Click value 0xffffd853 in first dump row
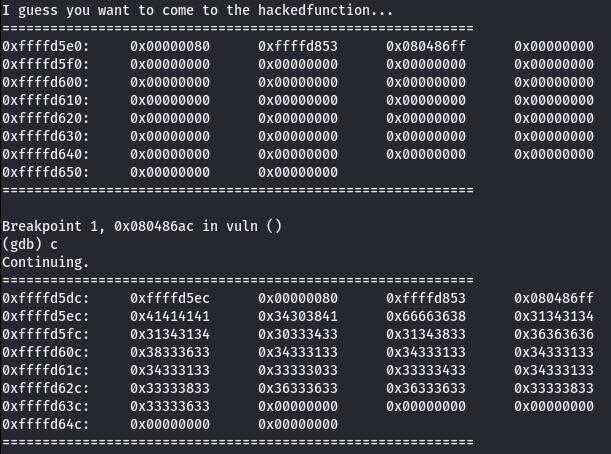 pyautogui.click(x=298, y=46)
